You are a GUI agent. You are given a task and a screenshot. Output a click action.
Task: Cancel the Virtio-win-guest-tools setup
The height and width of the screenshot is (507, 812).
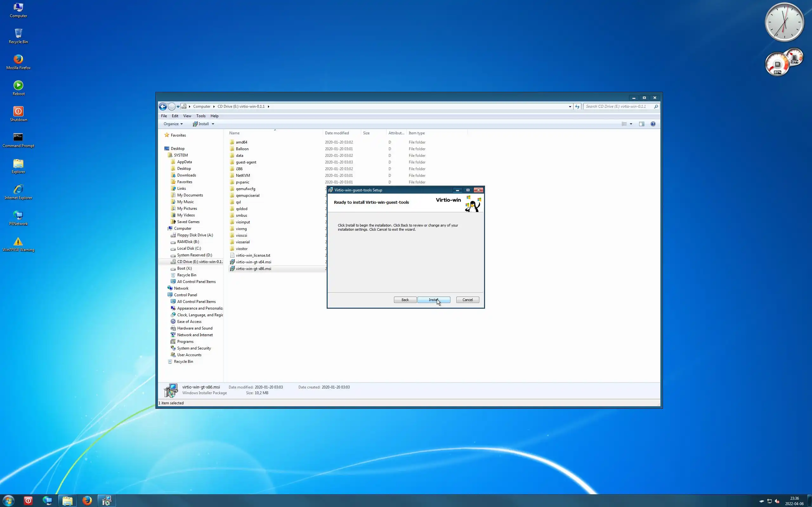pyautogui.click(x=468, y=300)
